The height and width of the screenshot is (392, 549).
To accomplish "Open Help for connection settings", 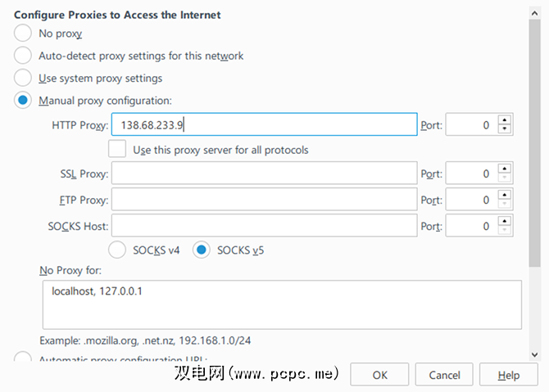I will click(508, 375).
